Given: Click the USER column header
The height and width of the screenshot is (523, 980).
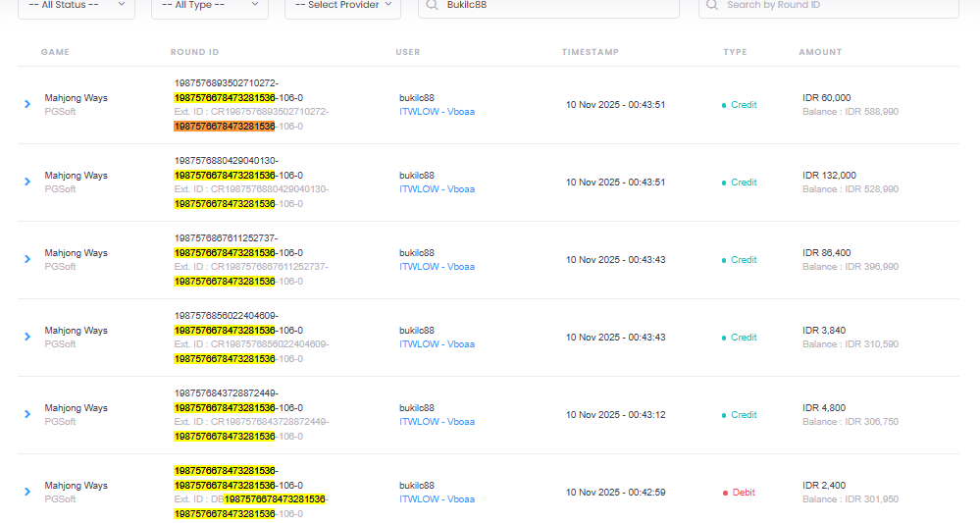Looking at the screenshot, I should [x=407, y=52].
